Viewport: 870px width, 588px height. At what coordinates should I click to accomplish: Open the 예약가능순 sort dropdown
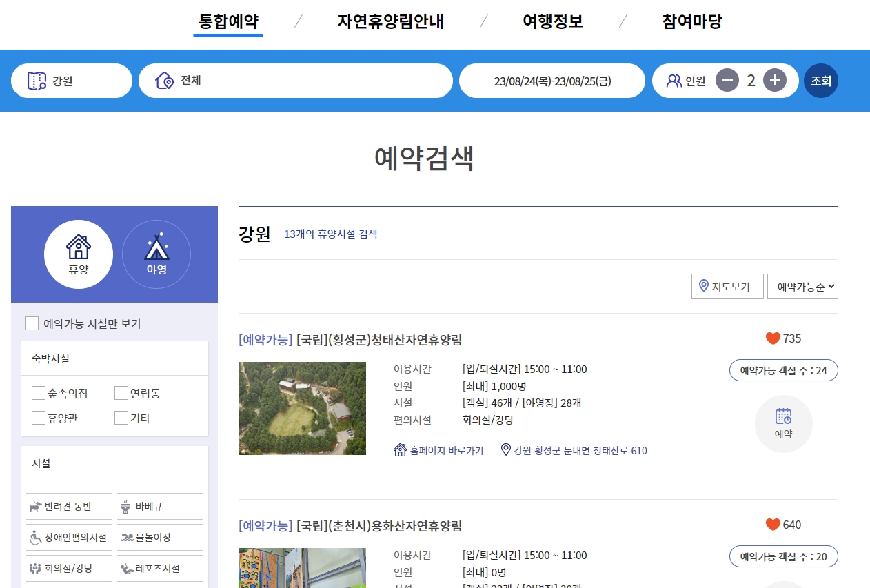tap(802, 286)
